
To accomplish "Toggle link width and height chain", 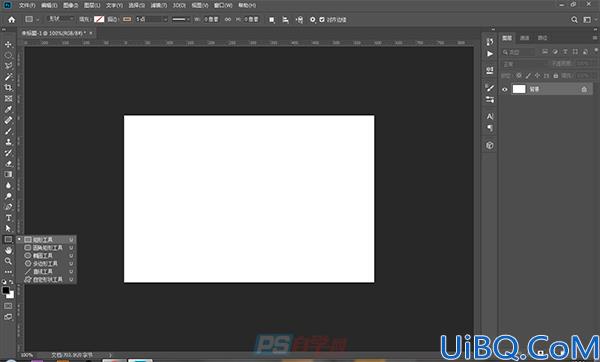I will [x=228, y=19].
